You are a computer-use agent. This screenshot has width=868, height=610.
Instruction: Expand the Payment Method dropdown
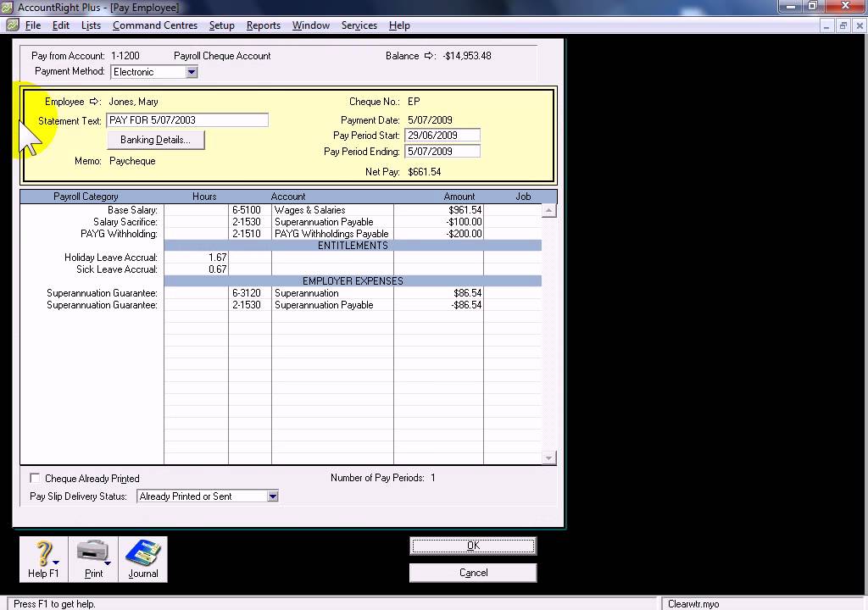point(192,71)
